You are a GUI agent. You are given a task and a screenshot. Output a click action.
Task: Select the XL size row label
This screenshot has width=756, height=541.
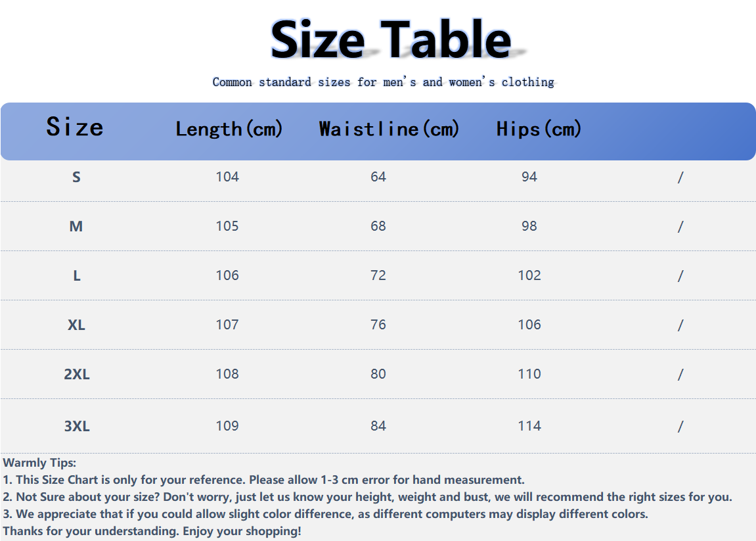coord(76,325)
